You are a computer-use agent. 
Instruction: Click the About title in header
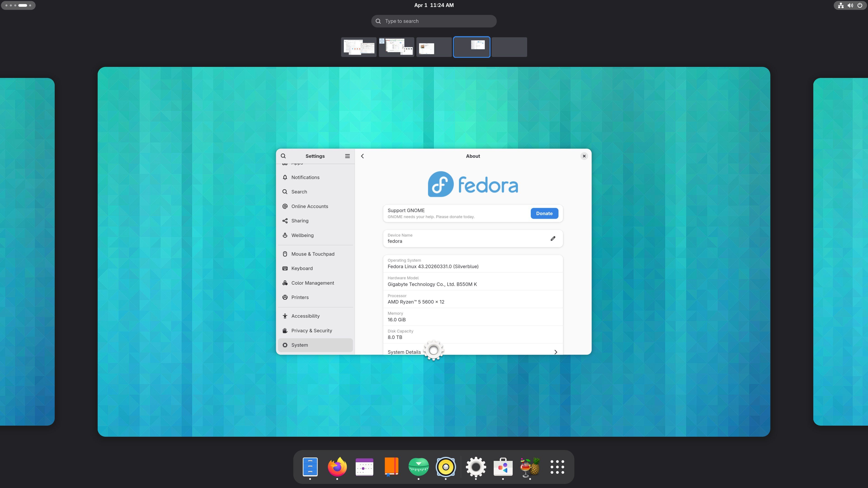click(473, 156)
